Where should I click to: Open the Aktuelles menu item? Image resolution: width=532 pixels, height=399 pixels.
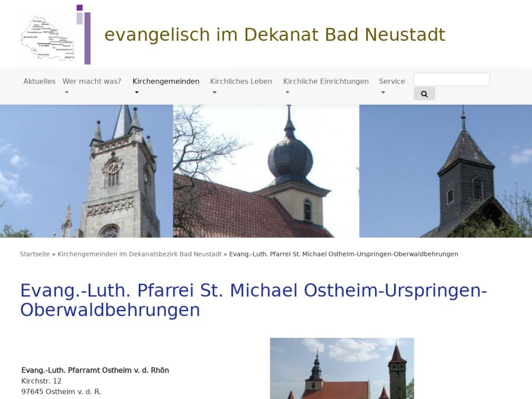pyautogui.click(x=39, y=81)
